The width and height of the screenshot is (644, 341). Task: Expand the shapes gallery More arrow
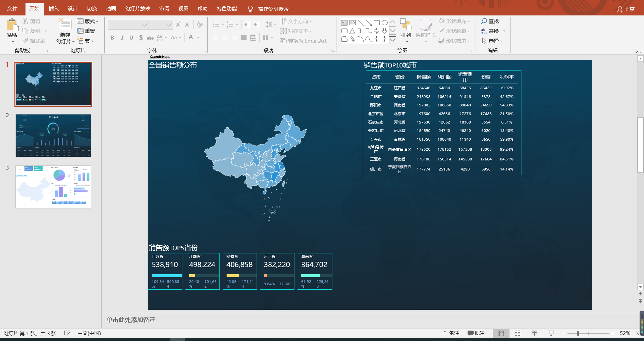coord(392,40)
